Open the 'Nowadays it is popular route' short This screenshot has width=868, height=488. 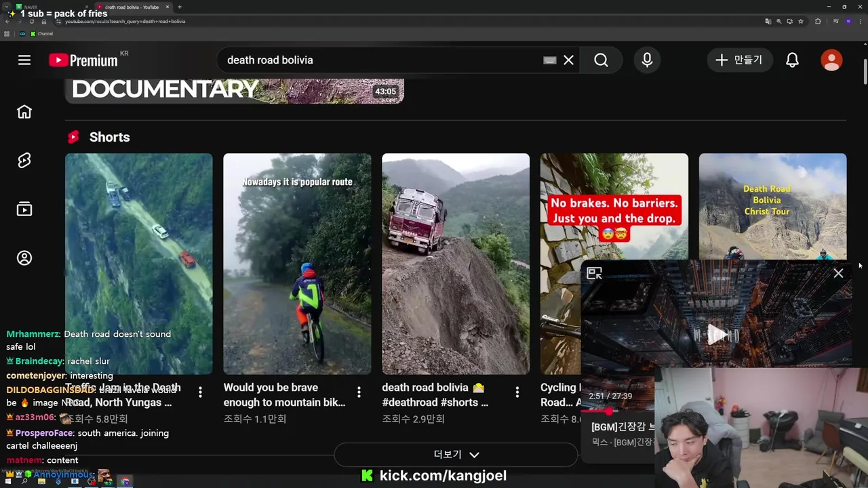click(297, 264)
